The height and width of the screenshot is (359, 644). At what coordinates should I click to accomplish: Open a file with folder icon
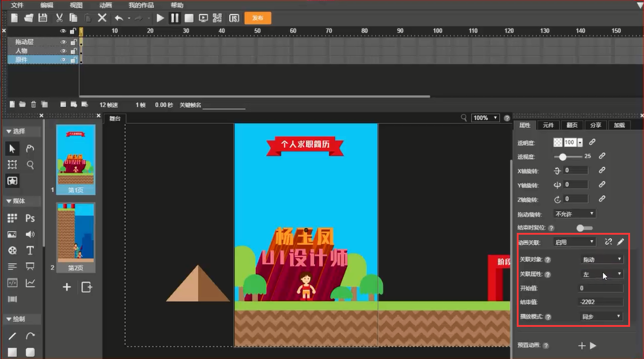pyautogui.click(x=28, y=18)
